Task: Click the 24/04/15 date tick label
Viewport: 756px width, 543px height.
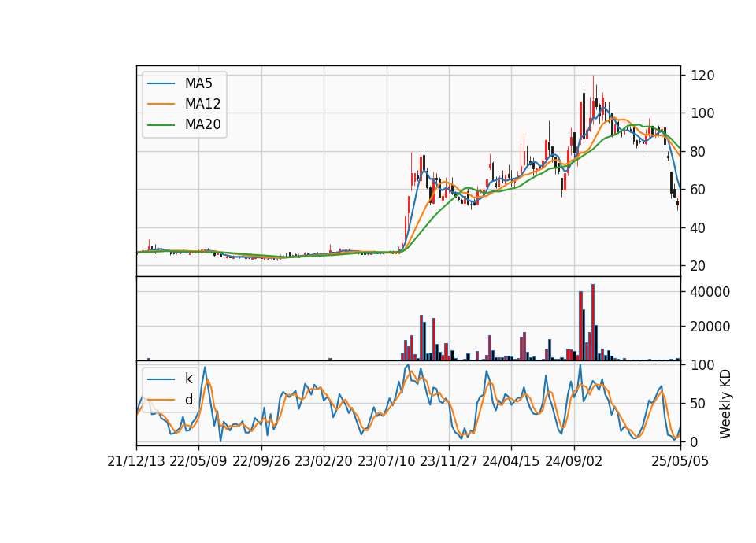Action: [511, 461]
